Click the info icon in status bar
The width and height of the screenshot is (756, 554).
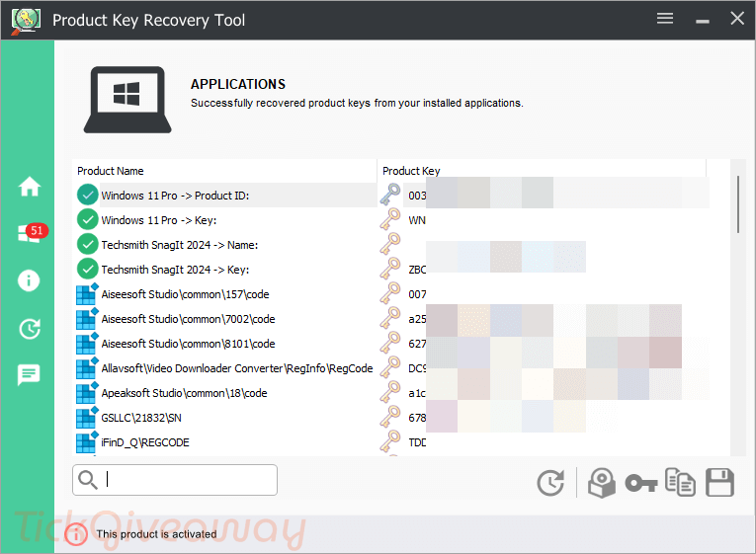click(76, 534)
